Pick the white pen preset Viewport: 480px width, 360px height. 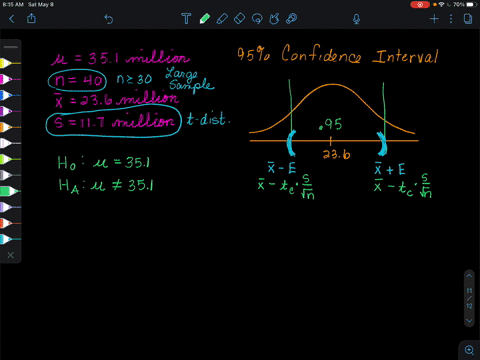(x=9, y=143)
